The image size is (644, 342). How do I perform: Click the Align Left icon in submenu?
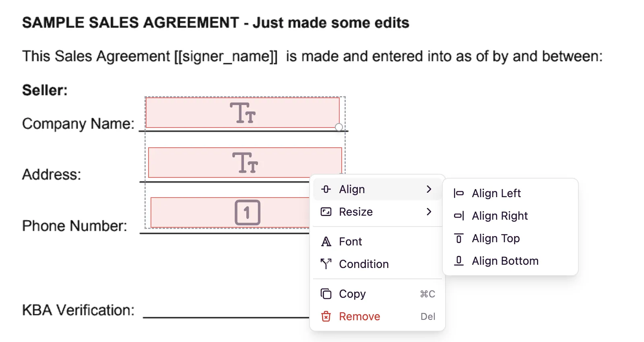point(459,193)
